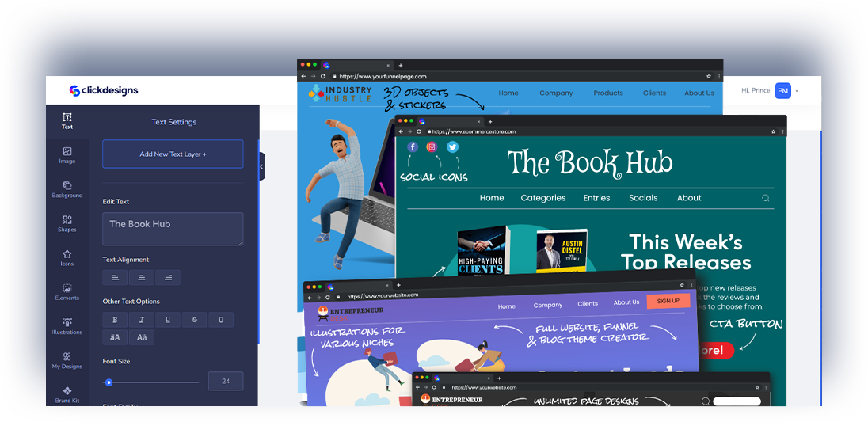868x422 pixels.
Task: Click the bookmark star in the yourfunnelpage.com window
Action: coord(709,76)
